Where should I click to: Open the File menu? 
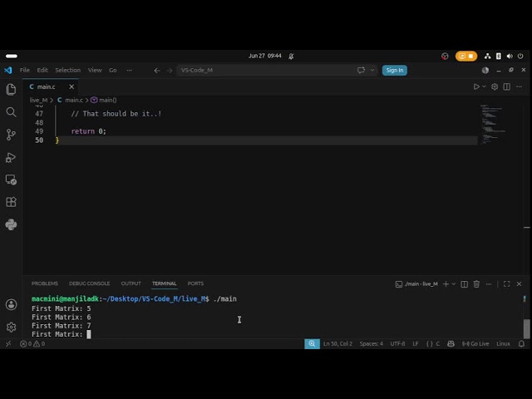[25, 70]
